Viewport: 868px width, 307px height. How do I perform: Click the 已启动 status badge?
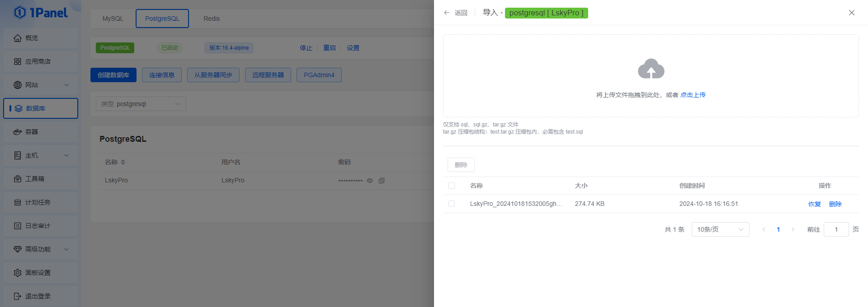tap(170, 48)
